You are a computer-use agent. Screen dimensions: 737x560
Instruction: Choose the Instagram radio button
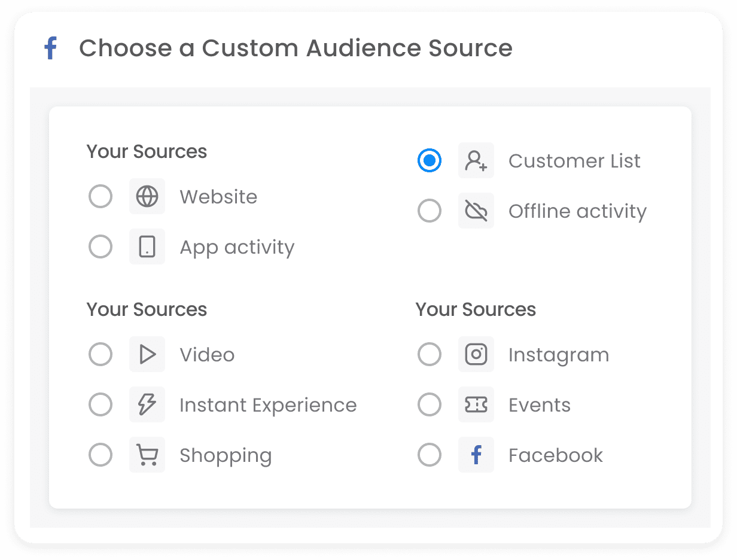point(430,354)
